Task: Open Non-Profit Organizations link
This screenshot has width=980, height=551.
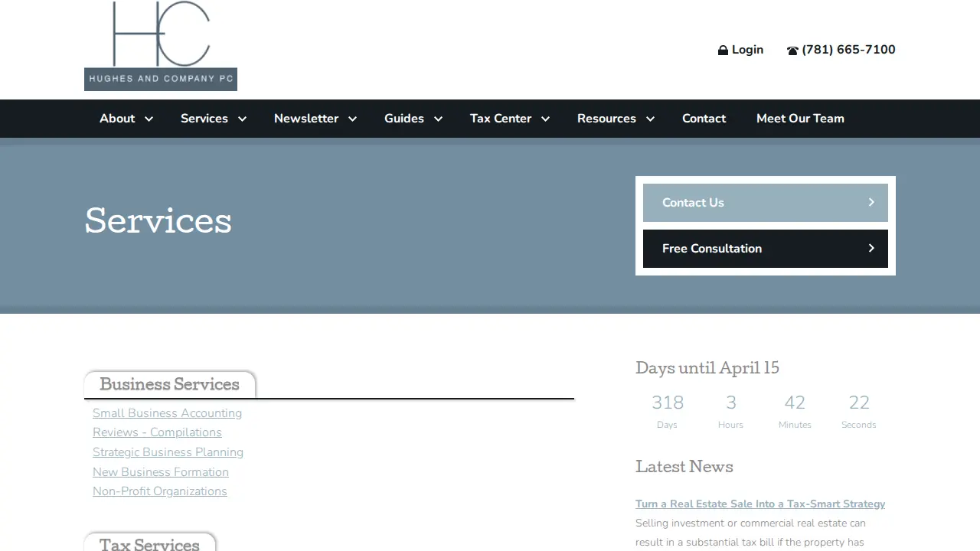Action: point(160,491)
